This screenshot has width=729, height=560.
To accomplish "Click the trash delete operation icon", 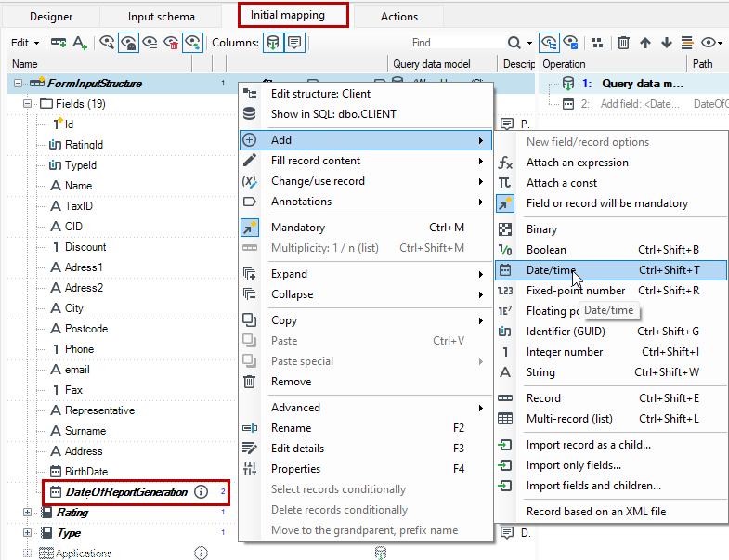I will (x=623, y=43).
